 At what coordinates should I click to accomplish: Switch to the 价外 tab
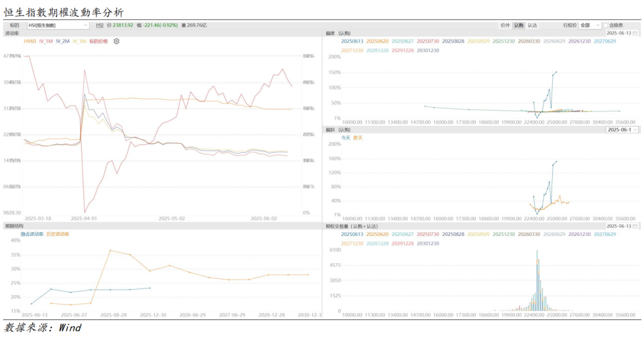(505, 25)
